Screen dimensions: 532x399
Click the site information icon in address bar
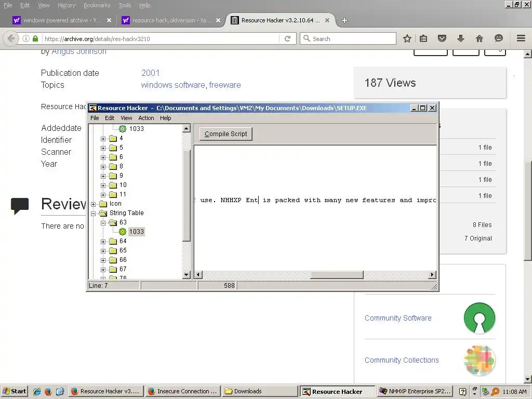click(x=26, y=38)
